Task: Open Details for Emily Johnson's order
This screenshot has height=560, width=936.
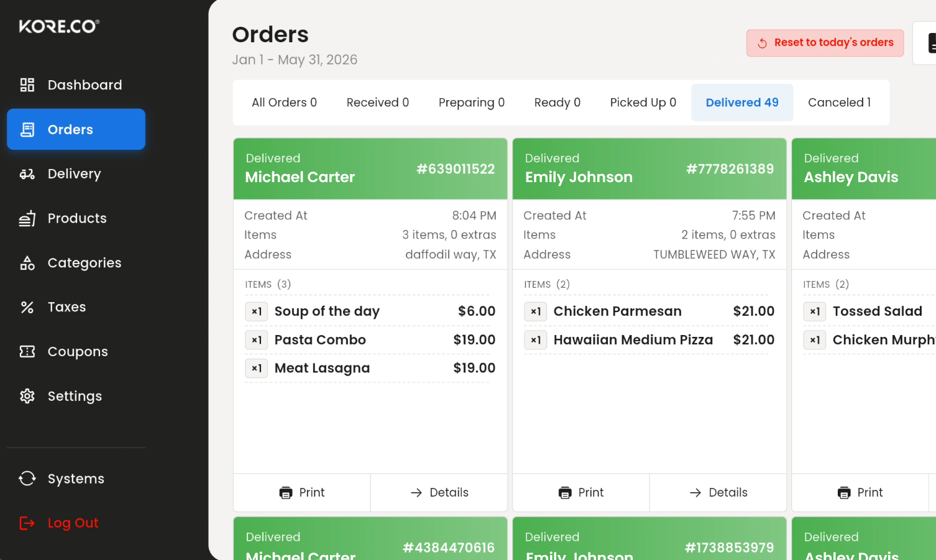Action: tap(718, 493)
